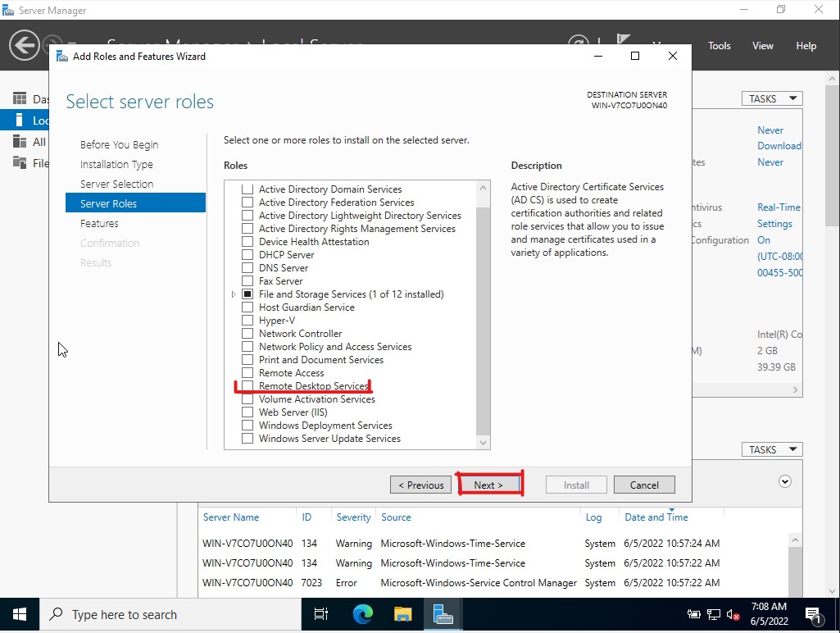Check Network Policy and Access Services

pyautogui.click(x=247, y=347)
